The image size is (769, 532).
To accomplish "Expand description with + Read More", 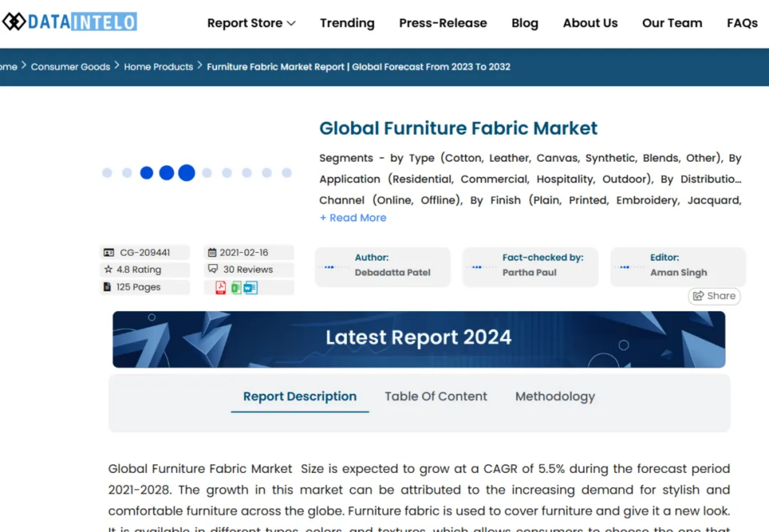I will (x=353, y=218).
